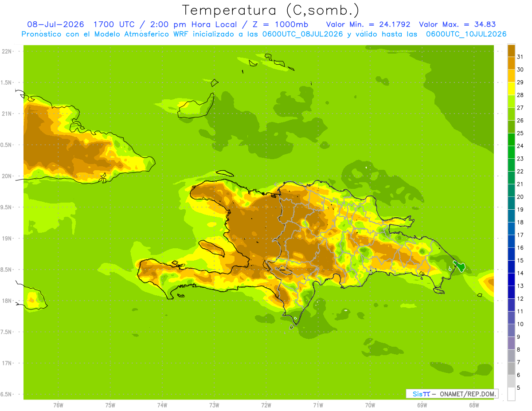Pick the dark blue legend swatch between 12 and 13
This screenshot has height=411, width=532.
coord(511,292)
